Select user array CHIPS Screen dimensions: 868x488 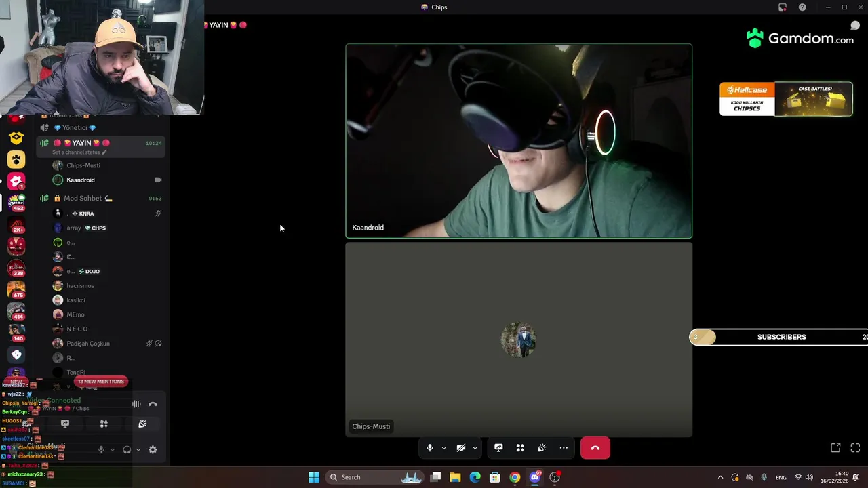point(86,228)
